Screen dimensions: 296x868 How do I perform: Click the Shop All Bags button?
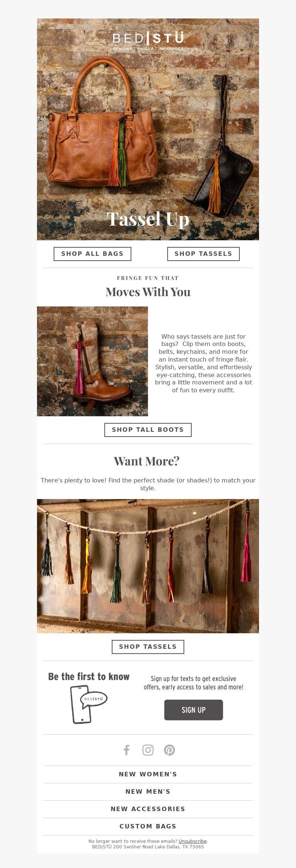pos(92,254)
